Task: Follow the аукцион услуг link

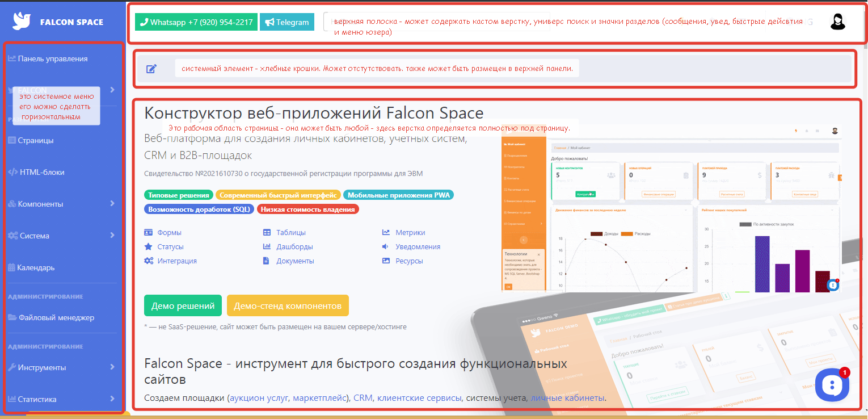Action: click(260, 398)
